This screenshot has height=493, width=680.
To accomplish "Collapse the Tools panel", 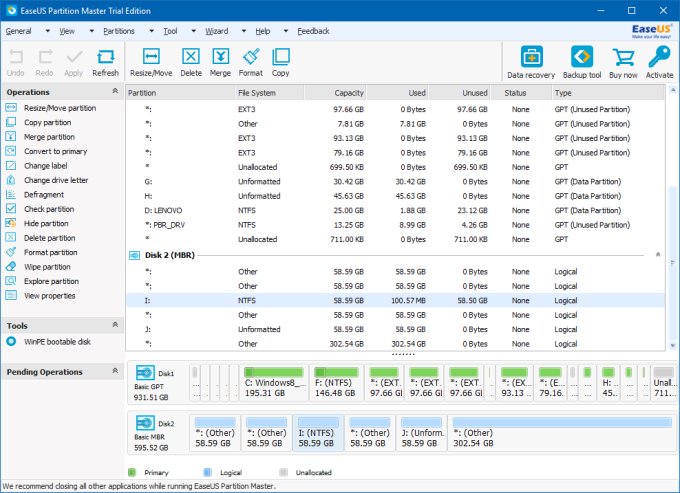I will 115,325.
